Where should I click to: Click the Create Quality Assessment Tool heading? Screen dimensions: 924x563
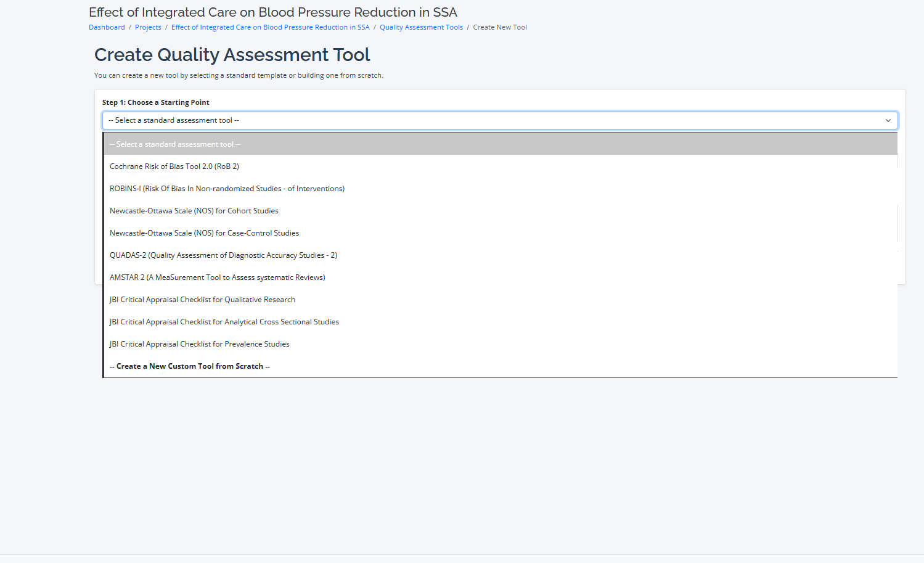(x=232, y=55)
